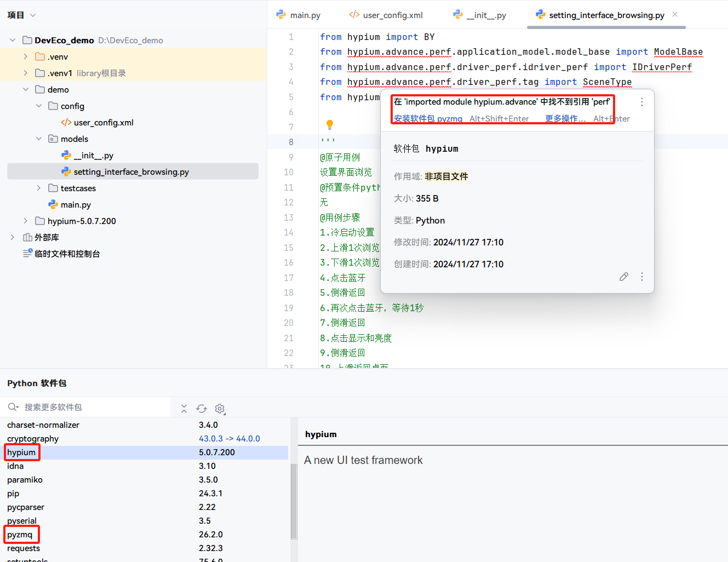Collapse the models folder
This screenshot has width=728, height=562.
(x=39, y=139)
